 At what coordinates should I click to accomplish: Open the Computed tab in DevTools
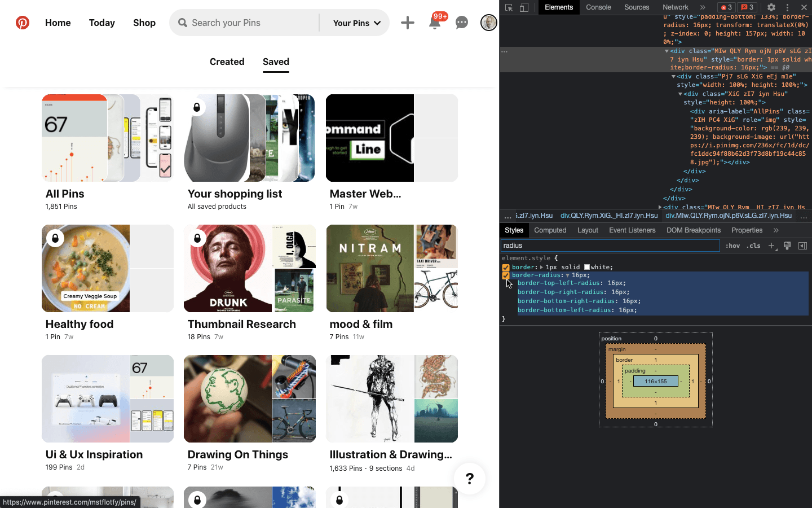550,230
